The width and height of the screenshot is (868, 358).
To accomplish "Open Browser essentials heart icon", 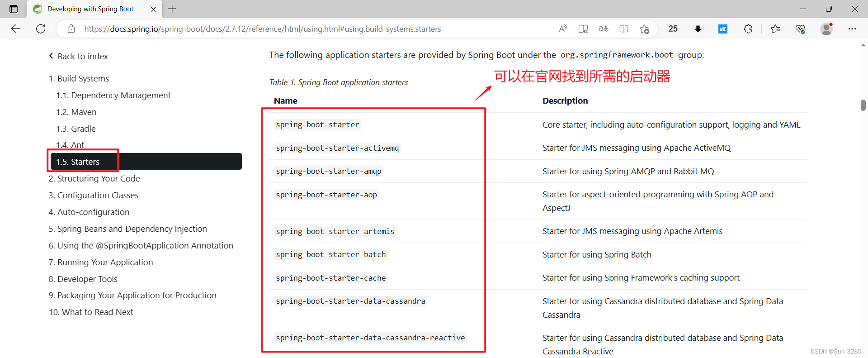I will point(800,29).
